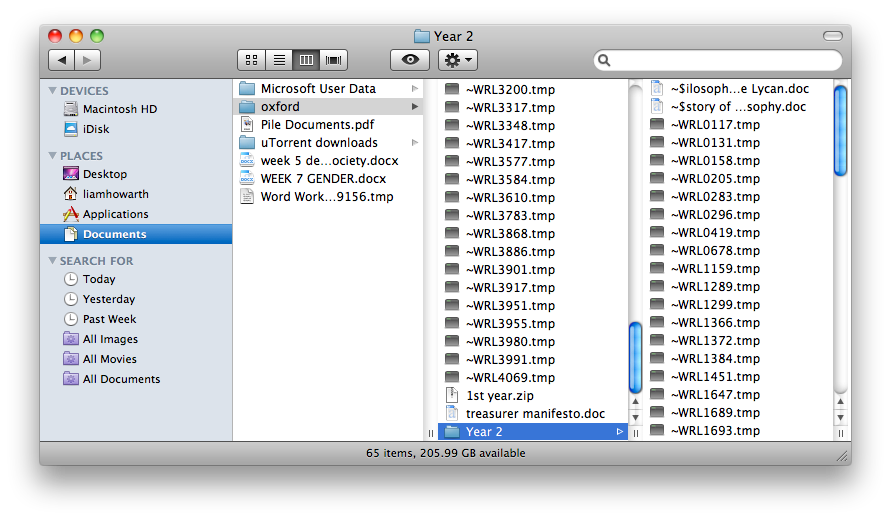Collapse the PLACES section
The height and width of the screenshot is (520, 891).
(53, 156)
